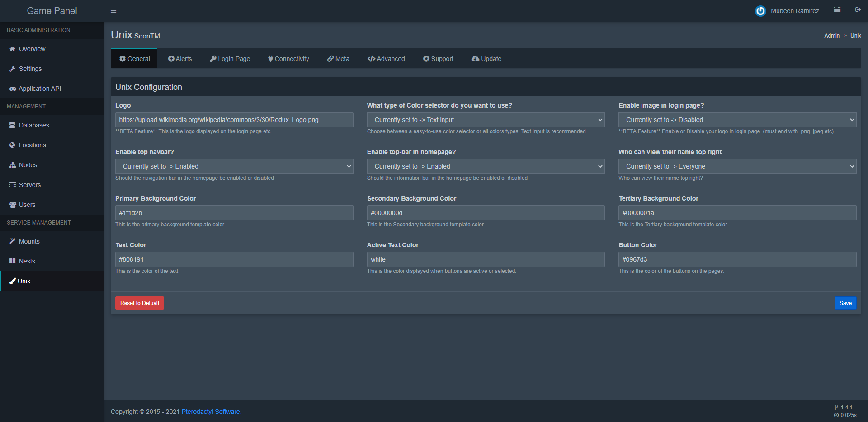Click the hamburger sidebar toggle icon
The height and width of the screenshot is (422, 868).
pos(113,11)
